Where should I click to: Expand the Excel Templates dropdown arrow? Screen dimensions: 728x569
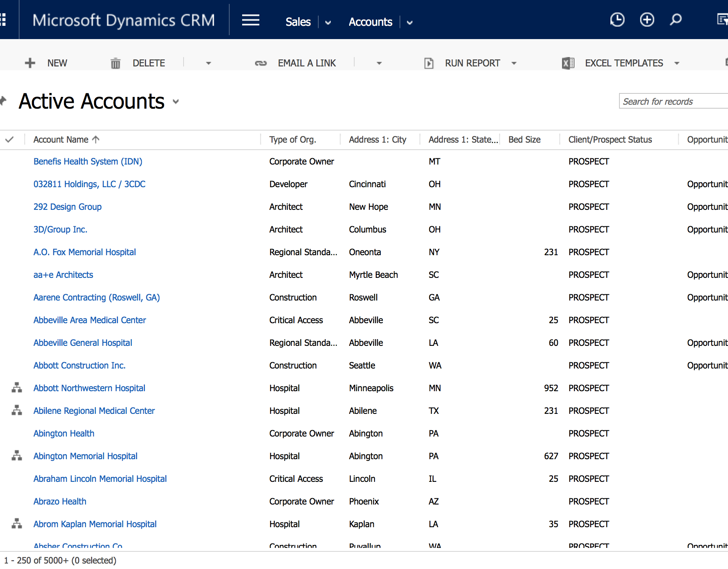point(677,63)
